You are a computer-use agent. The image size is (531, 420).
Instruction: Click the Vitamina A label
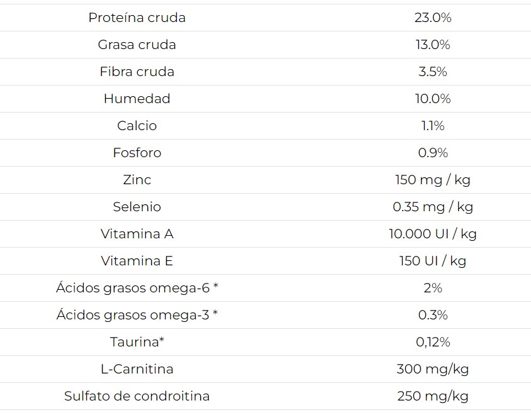coord(137,234)
